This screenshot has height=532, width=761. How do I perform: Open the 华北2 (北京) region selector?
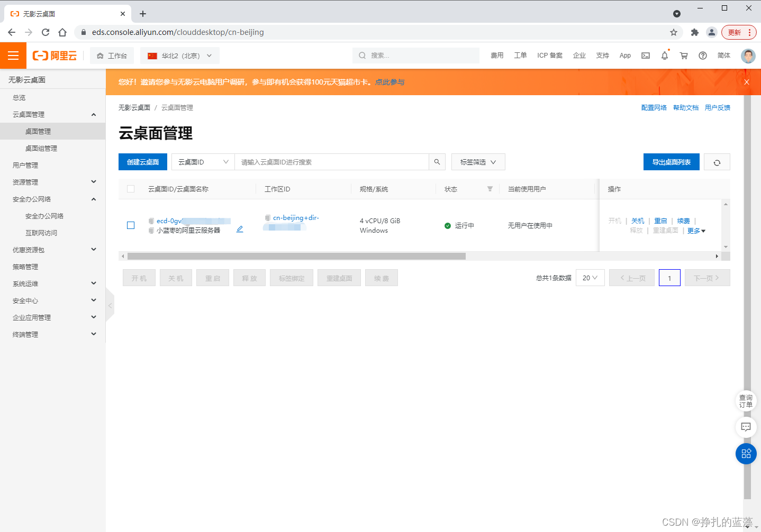point(179,56)
